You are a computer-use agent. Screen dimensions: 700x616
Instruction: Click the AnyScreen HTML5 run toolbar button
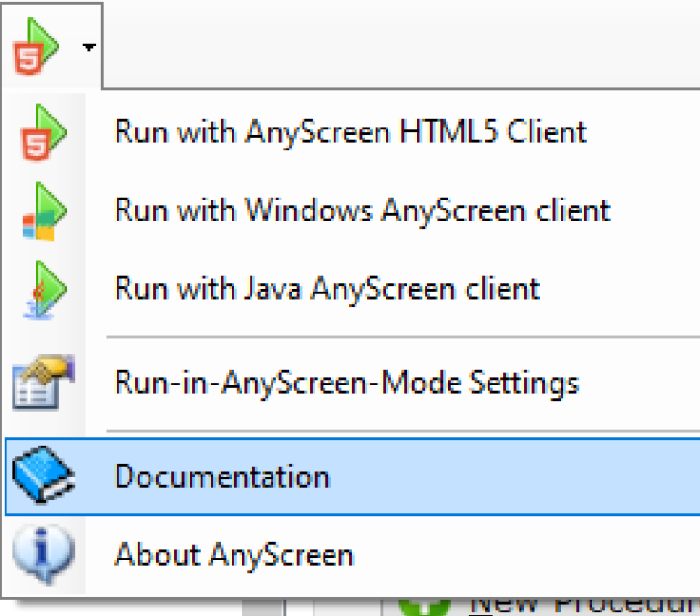[x=38, y=45]
